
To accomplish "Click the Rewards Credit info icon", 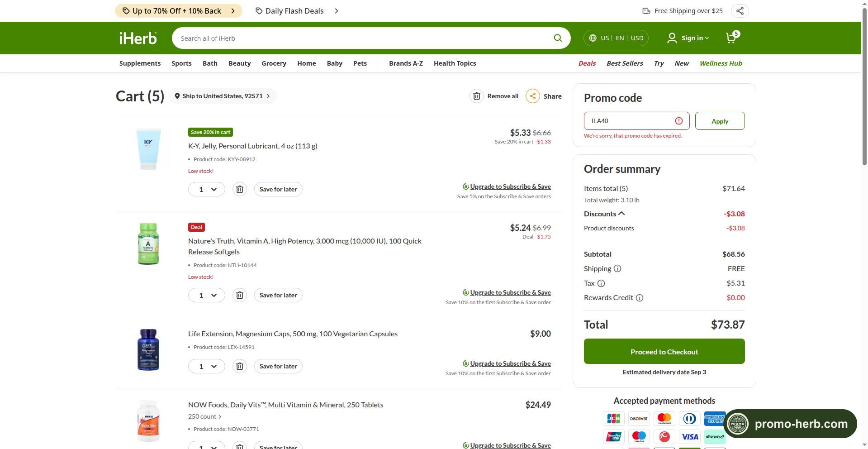I will tap(639, 298).
